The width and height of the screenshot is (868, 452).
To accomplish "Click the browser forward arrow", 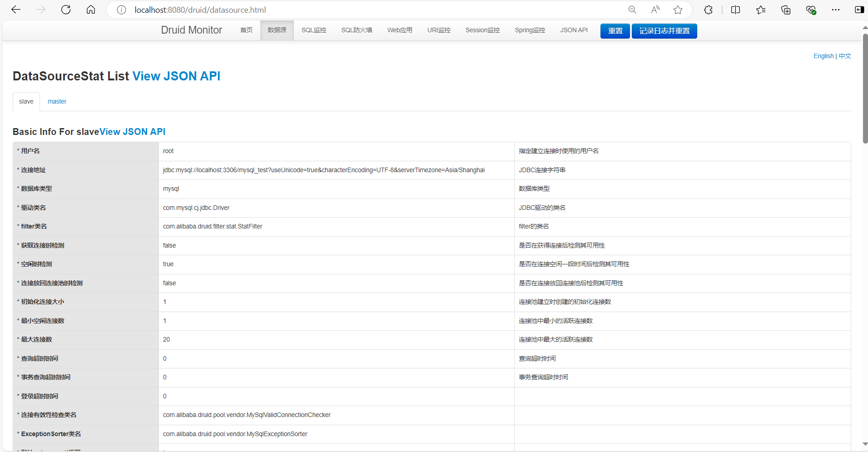I will pyautogui.click(x=41, y=10).
